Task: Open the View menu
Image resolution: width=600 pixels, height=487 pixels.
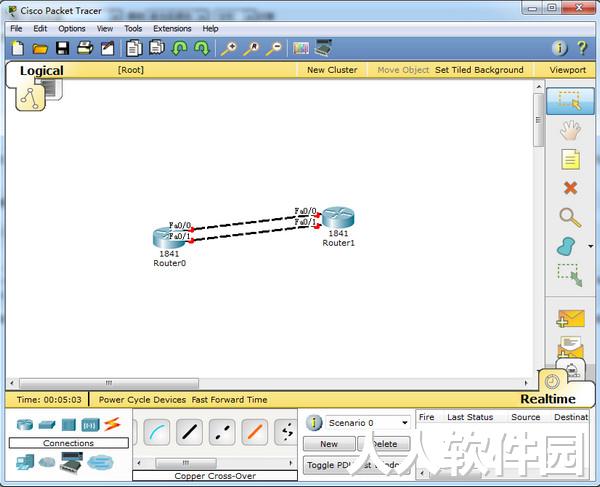Action: pyautogui.click(x=105, y=29)
